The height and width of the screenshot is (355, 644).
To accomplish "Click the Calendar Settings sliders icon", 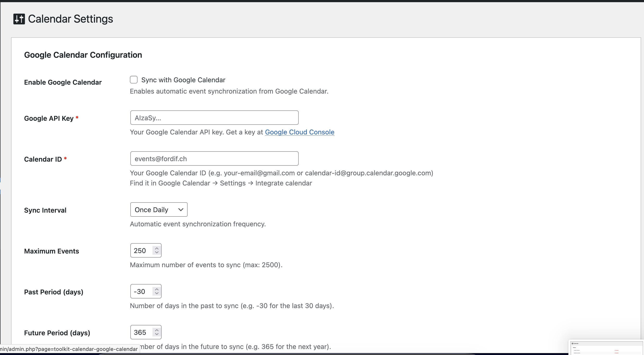I will (19, 19).
